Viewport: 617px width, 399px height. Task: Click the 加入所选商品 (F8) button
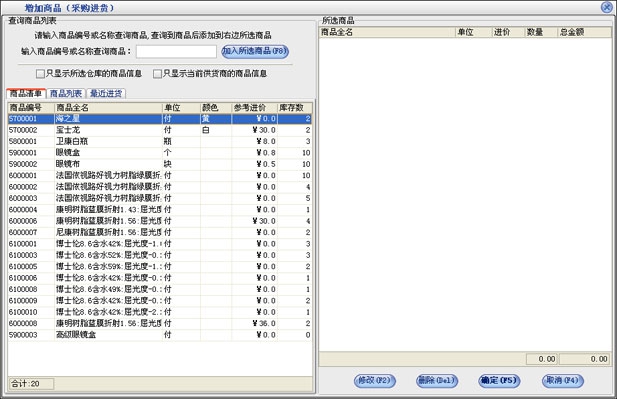pos(255,51)
